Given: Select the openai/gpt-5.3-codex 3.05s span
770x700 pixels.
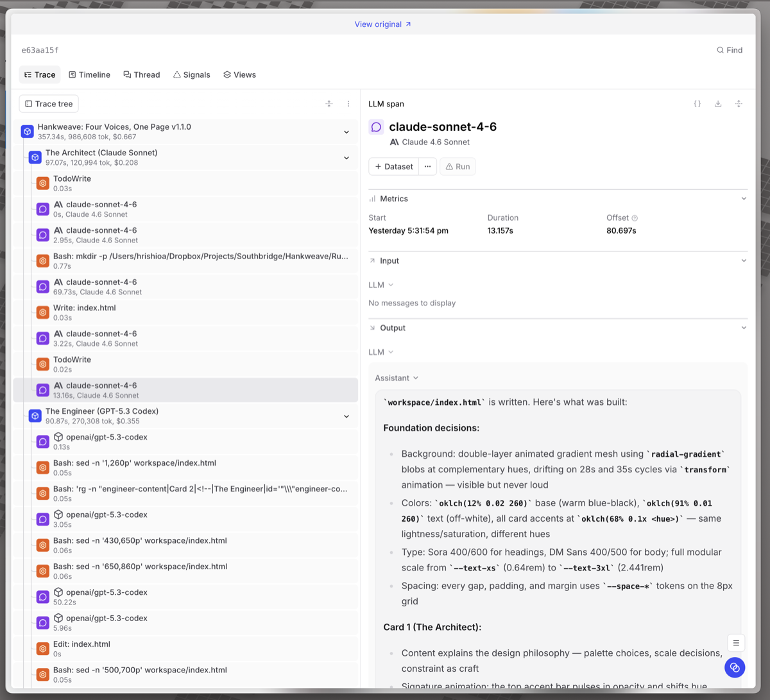Looking at the screenshot, I should (x=186, y=519).
